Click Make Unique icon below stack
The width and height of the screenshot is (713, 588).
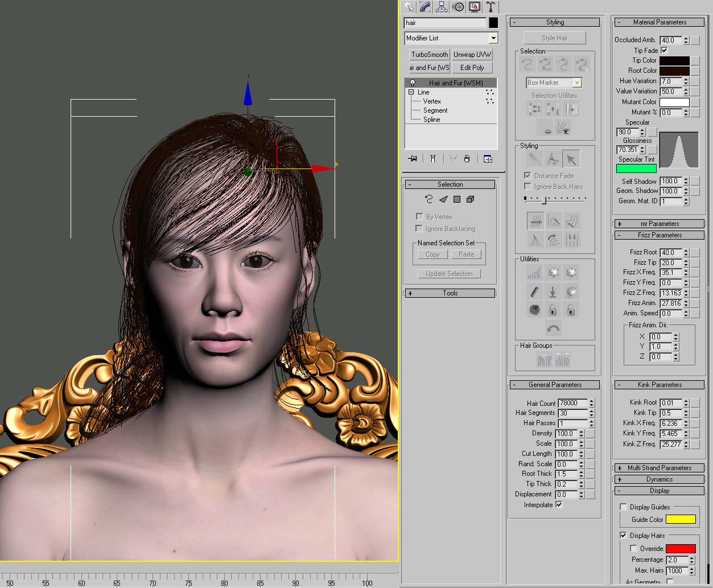pos(454,159)
